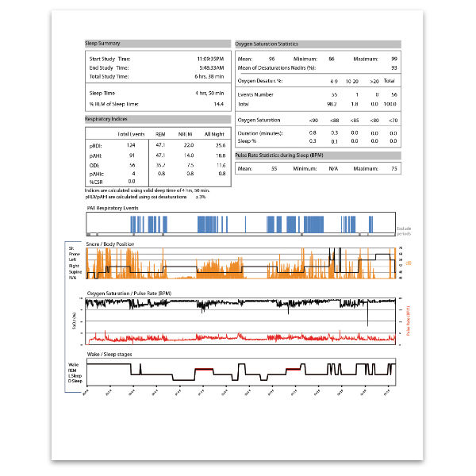Click the Snore / Body Position chart title
476x476 pixels.
tap(110, 244)
